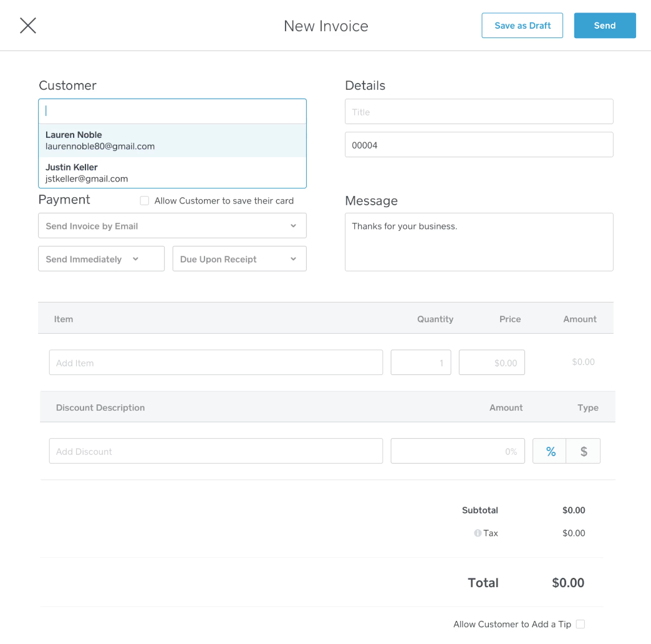Close the New Invoice screen with the X
The width and height of the screenshot is (651, 644).
coord(27,25)
